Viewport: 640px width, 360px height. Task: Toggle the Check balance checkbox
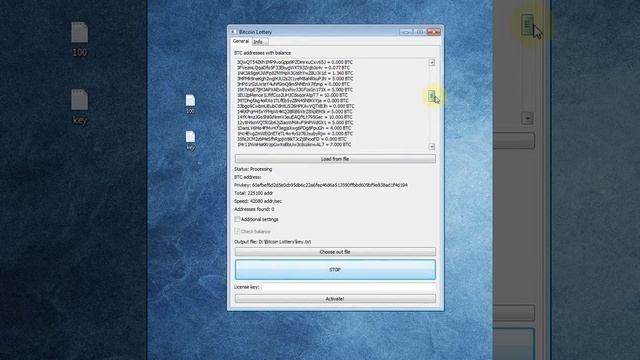pos(237,231)
